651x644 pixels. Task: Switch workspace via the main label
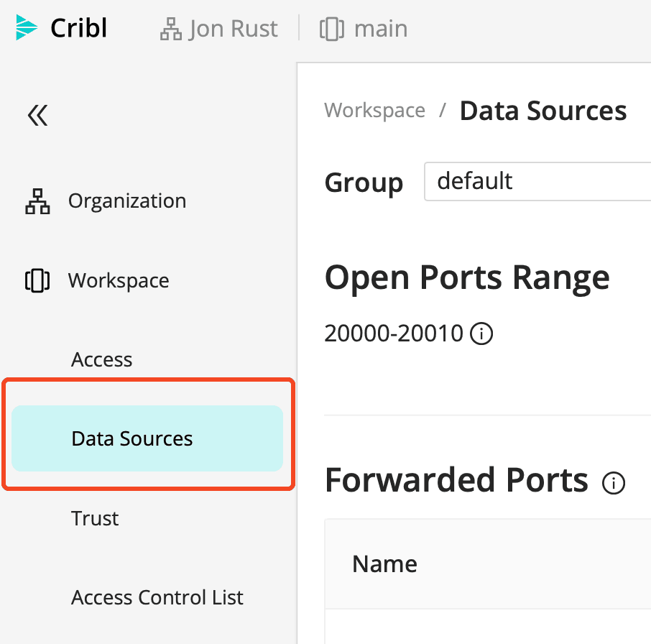[x=381, y=29]
